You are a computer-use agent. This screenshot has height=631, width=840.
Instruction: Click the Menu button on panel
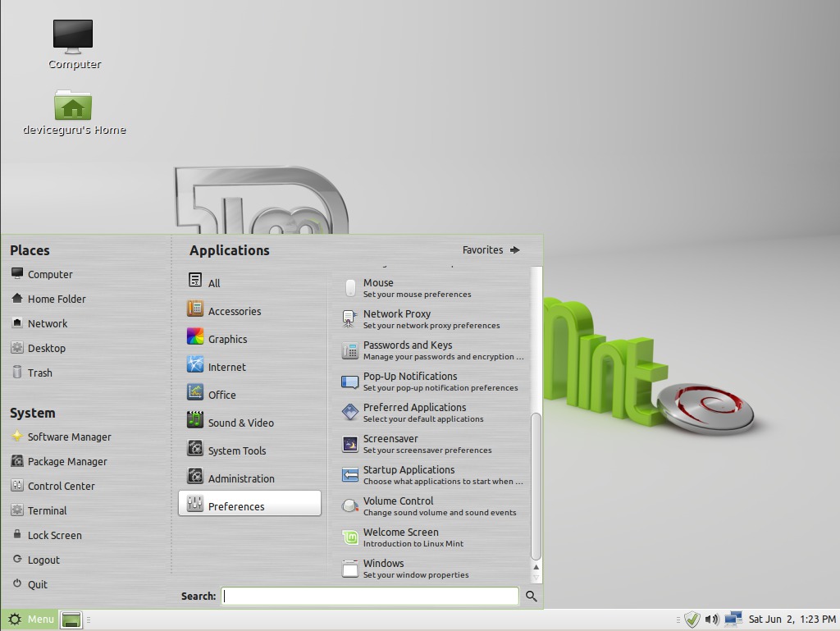tap(30, 620)
